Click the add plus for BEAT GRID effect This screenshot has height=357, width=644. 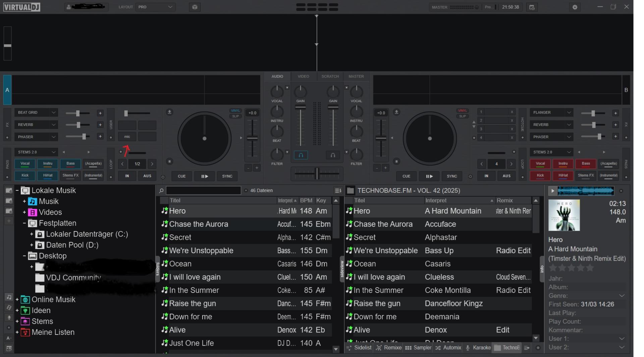100,113
